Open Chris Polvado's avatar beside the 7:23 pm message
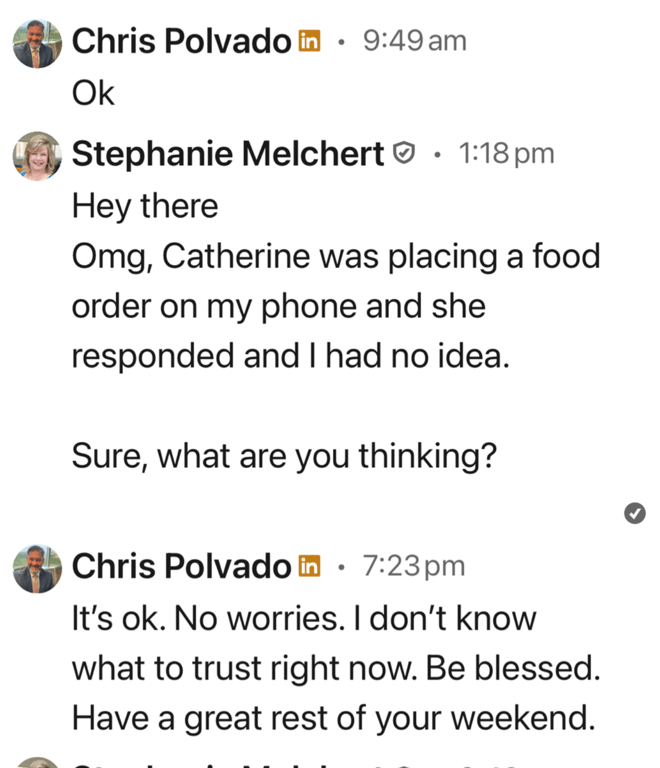The image size is (660, 768). tap(37, 568)
